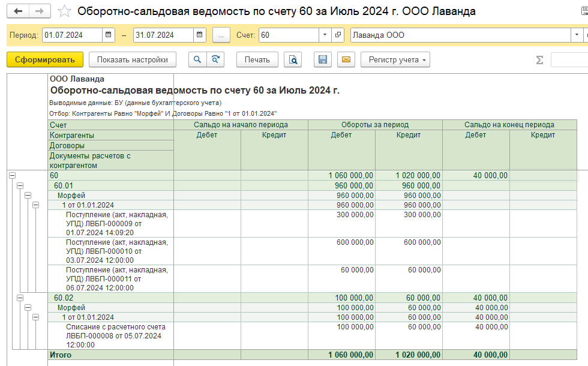
Task: Click the Обороты за период header
Action: tap(375, 125)
